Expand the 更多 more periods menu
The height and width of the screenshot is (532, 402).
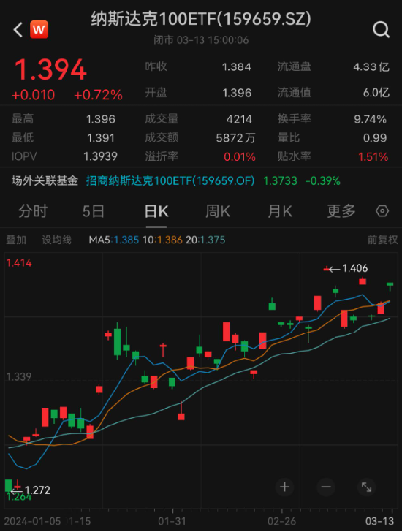tap(341, 211)
